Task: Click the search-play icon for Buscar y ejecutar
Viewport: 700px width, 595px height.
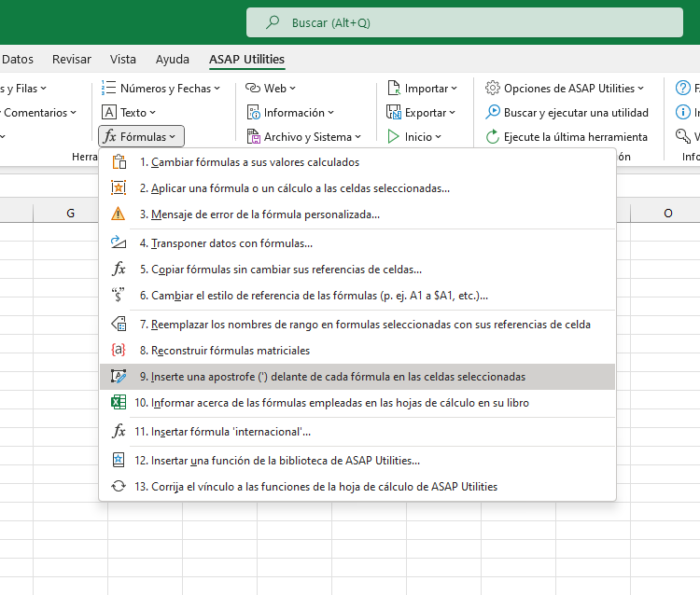Action: [x=493, y=112]
